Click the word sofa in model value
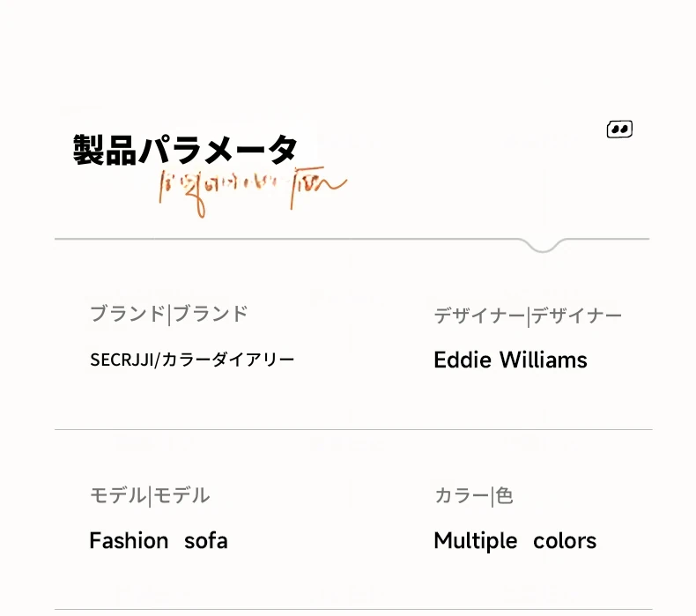Viewport: 696px width, 616px height. (206, 540)
